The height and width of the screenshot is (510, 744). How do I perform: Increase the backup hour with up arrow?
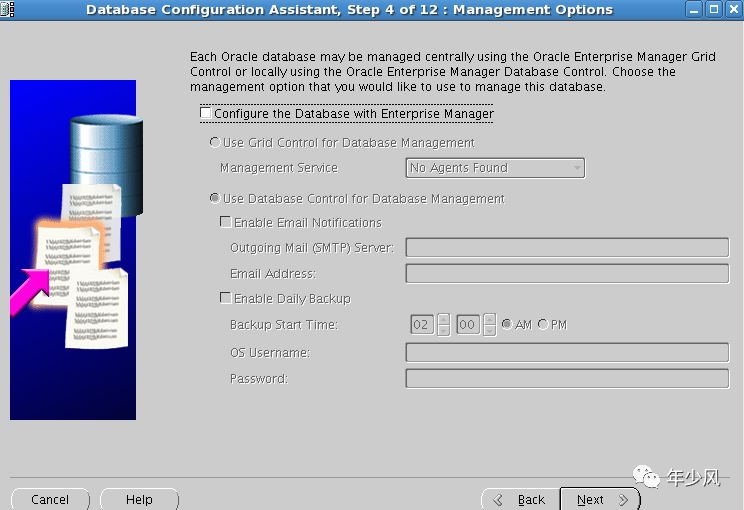(x=444, y=319)
